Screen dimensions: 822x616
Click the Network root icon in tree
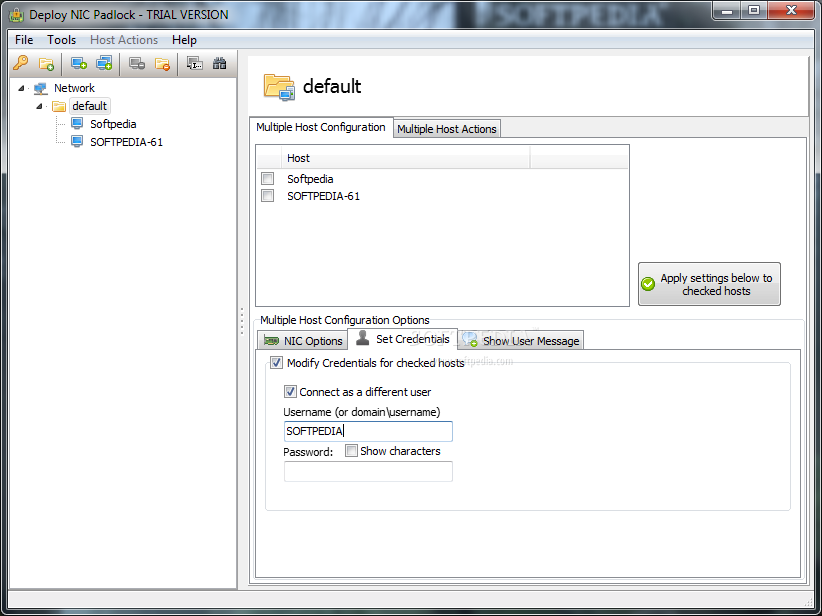click(41, 89)
